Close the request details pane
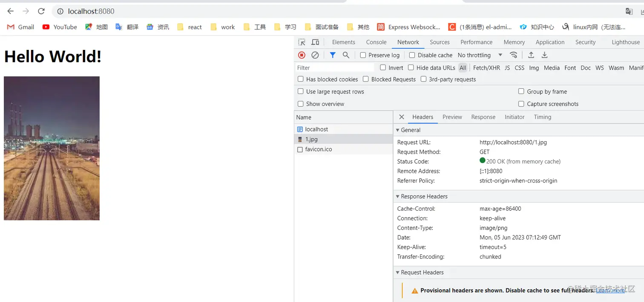Image resolution: width=644 pixels, height=302 pixels. coord(401,117)
